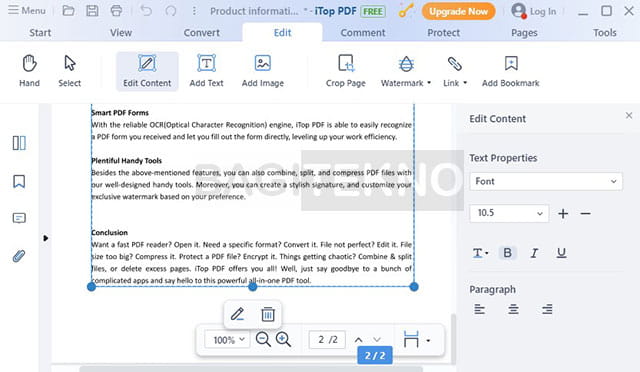Image resolution: width=640 pixels, height=372 pixels.
Task: Click the Open file folder icon
Action: 69,11
